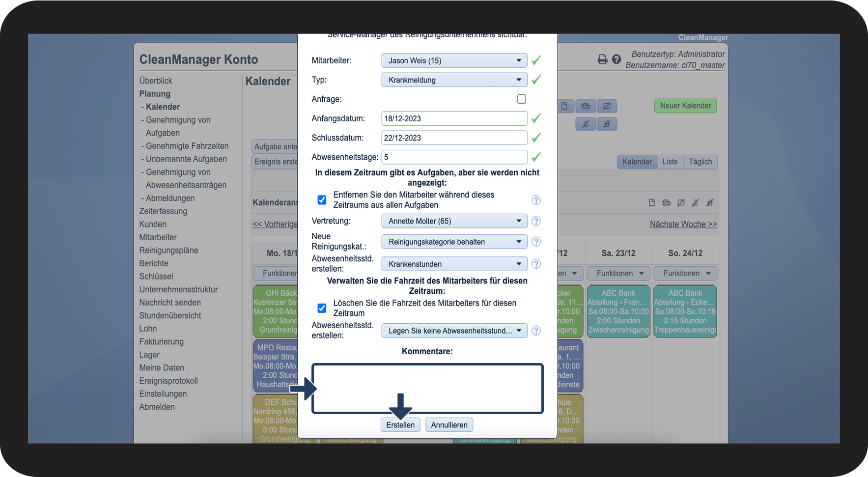Click the crossed-out building toolbar button
868x477 pixels.
tap(607, 124)
